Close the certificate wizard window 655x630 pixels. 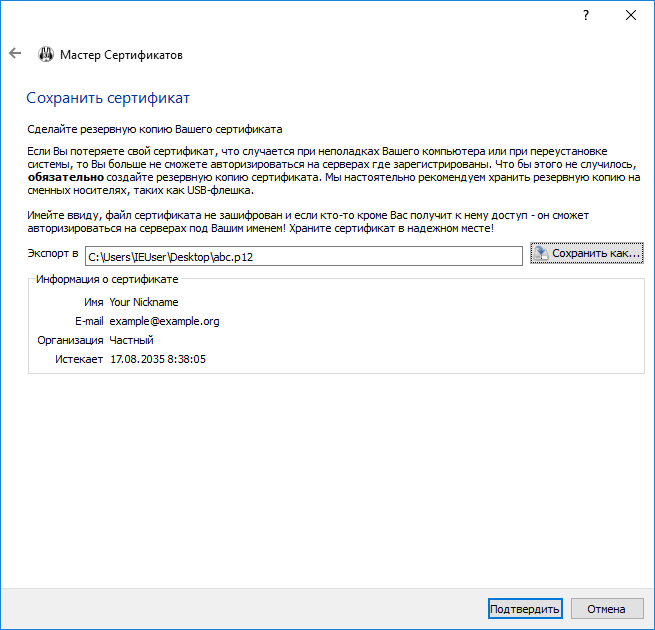pyautogui.click(x=631, y=15)
